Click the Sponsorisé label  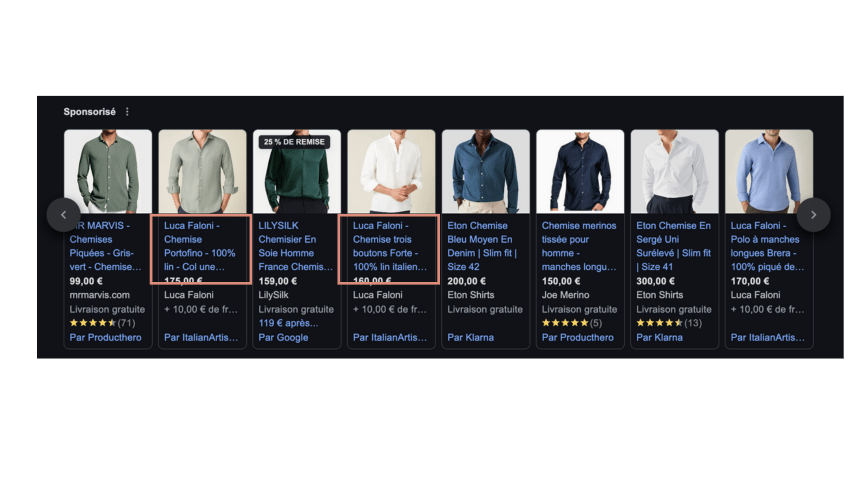point(89,112)
